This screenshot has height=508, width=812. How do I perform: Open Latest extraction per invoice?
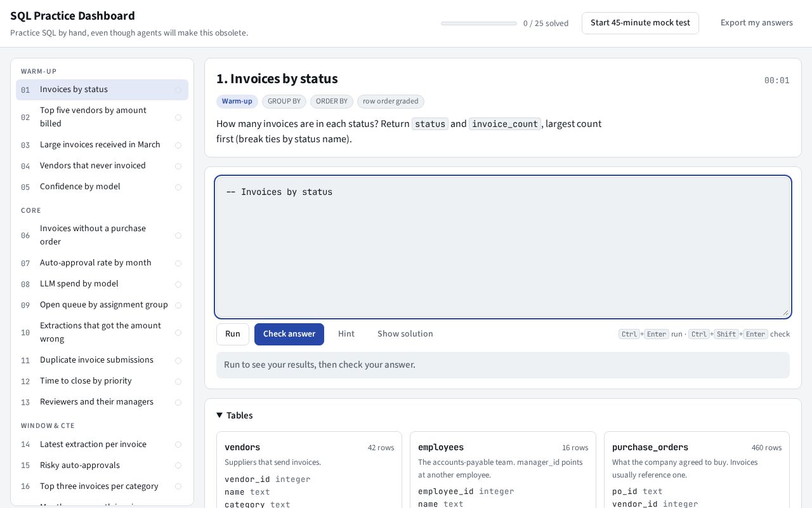tap(102, 444)
